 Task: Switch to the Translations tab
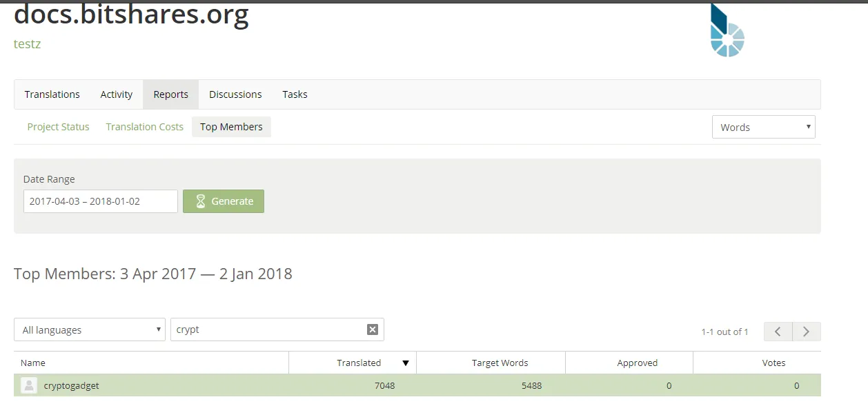point(52,94)
